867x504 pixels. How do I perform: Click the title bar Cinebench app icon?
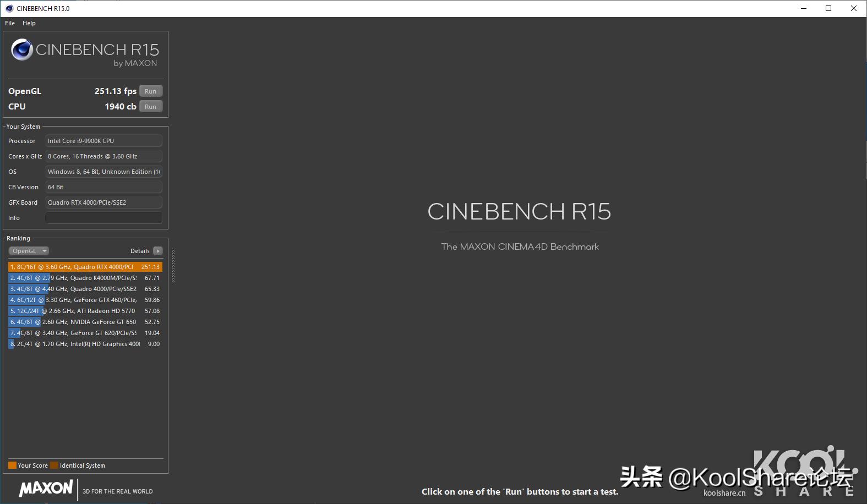coord(9,8)
